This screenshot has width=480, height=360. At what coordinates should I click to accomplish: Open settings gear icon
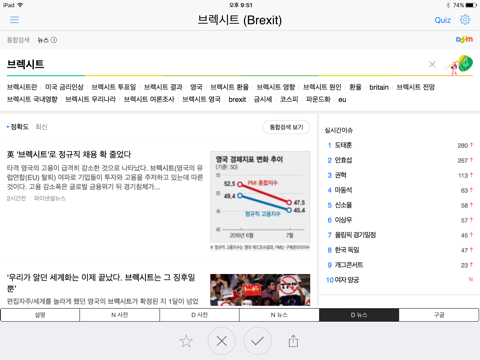pos(465,20)
